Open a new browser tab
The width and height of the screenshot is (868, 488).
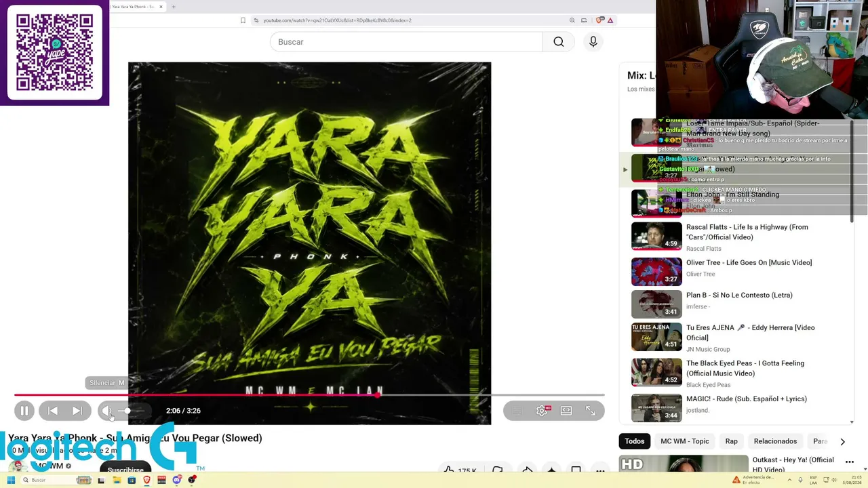click(174, 7)
